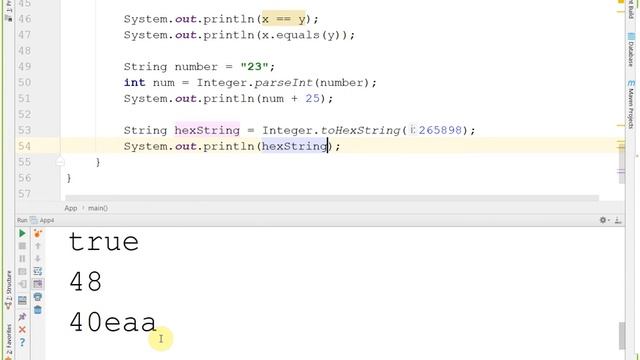Click the editor horizontal scrollbar
The image size is (640, 360).
pyautogui.click(x=332, y=198)
